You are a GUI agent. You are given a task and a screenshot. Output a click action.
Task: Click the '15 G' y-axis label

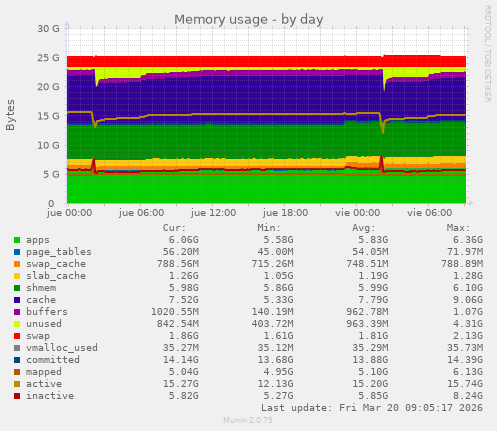[x=48, y=116]
